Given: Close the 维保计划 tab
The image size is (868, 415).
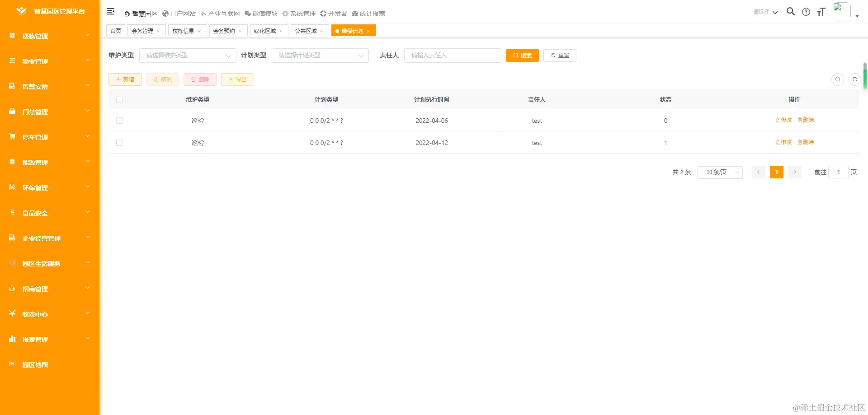Looking at the screenshot, I should point(368,31).
